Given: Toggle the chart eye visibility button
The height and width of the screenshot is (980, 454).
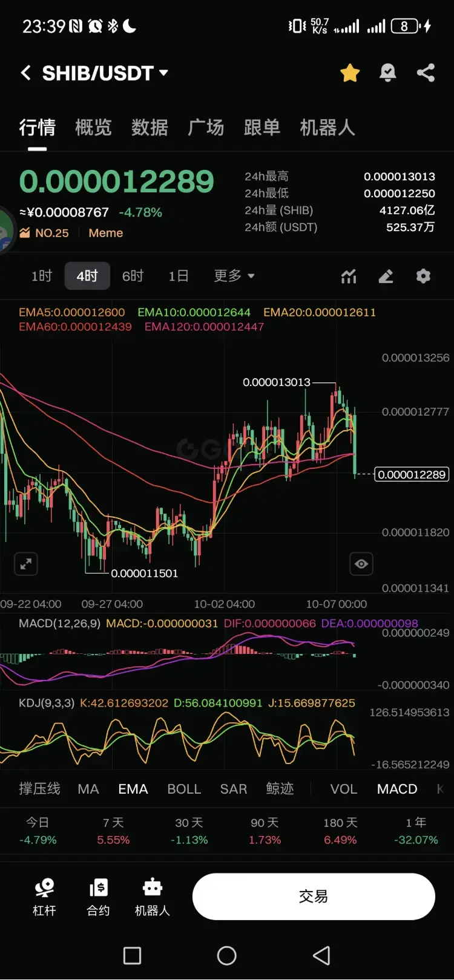Looking at the screenshot, I should [x=361, y=564].
